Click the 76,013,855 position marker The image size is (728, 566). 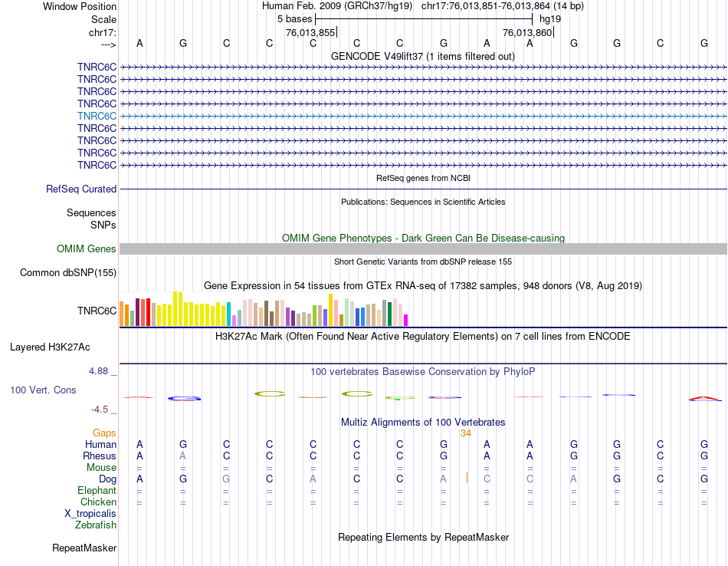pos(310,32)
